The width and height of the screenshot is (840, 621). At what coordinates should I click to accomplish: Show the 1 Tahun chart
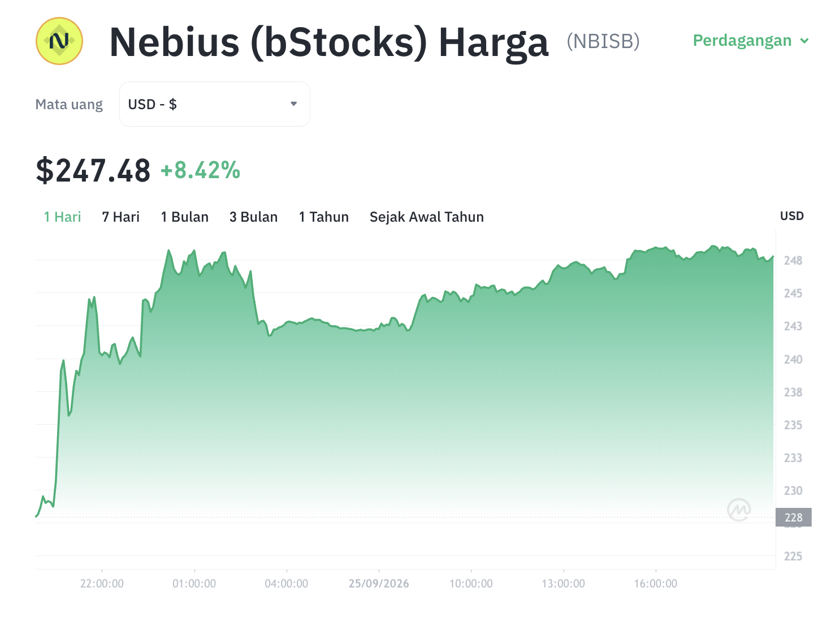(x=323, y=217)
